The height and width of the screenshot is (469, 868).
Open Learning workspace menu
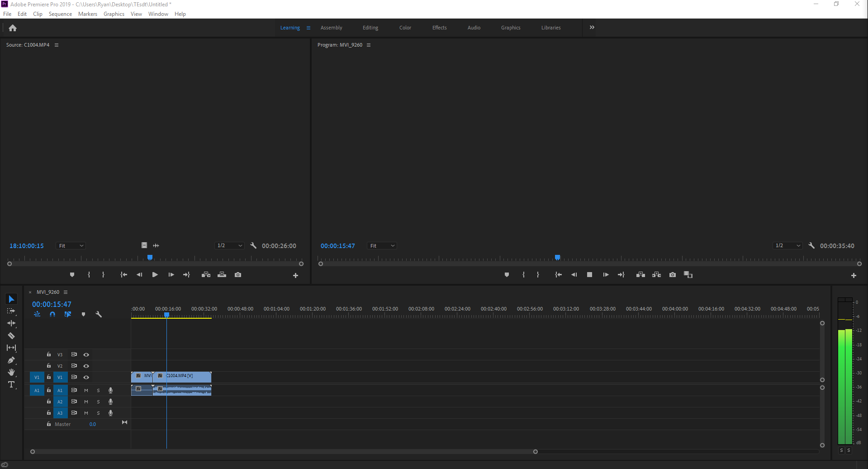coord(308,28)
